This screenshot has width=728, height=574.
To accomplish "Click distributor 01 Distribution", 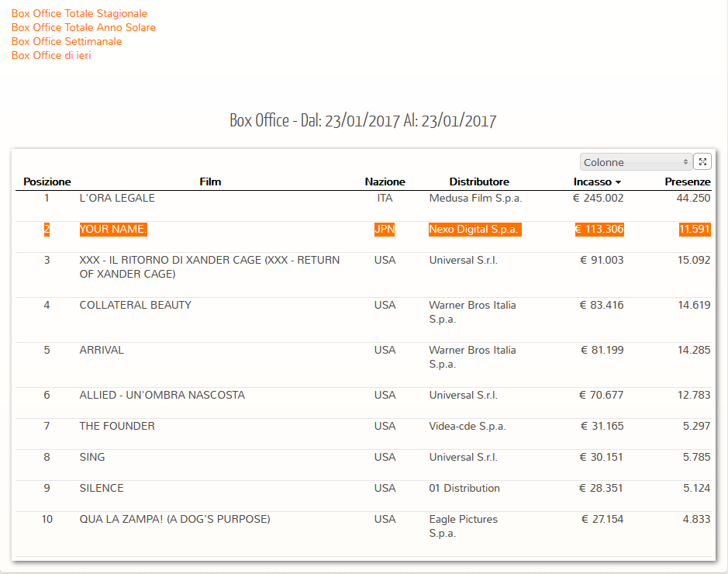I will [464, 489].
